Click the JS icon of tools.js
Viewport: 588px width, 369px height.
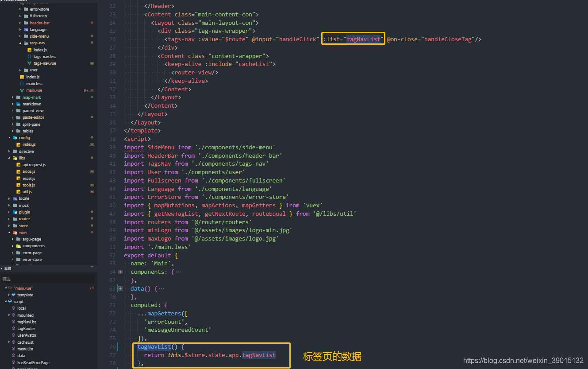tap(18, 185)
